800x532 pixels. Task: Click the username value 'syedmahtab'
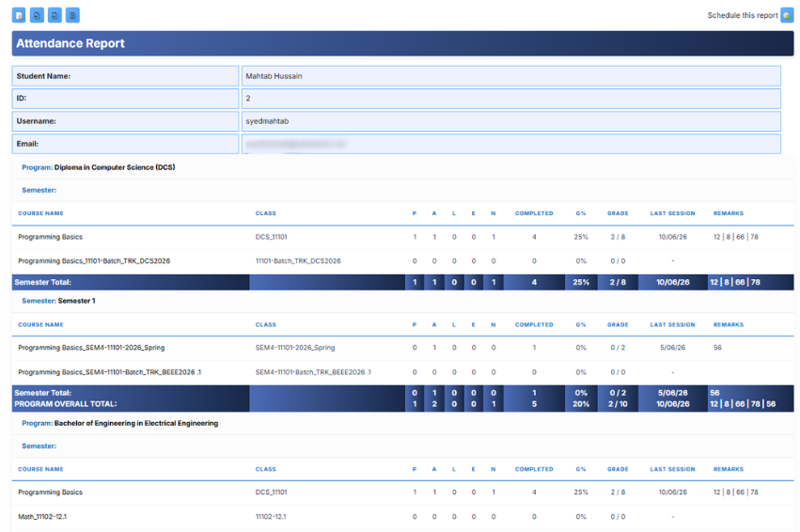(x=267, y=121)
